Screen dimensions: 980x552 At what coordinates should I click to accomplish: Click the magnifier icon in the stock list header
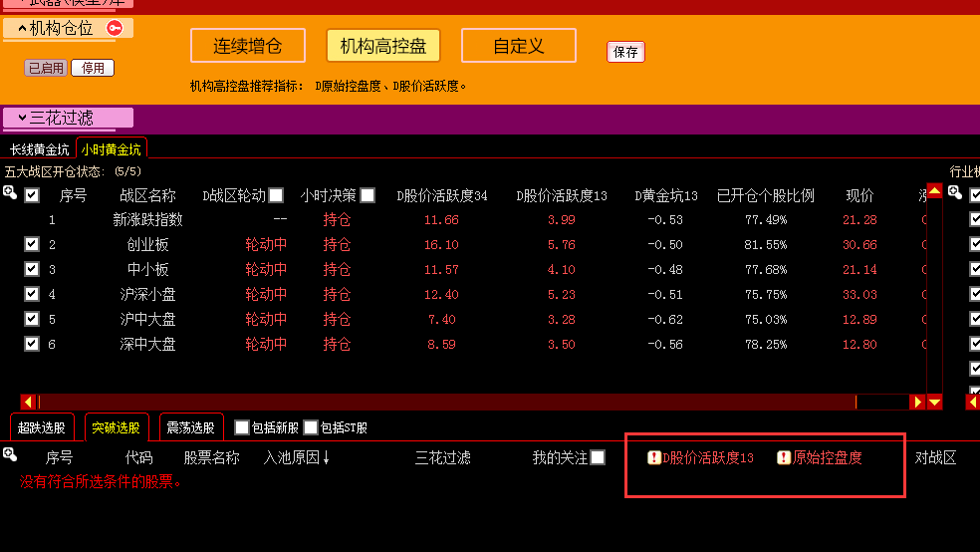(x=10, y=455)
